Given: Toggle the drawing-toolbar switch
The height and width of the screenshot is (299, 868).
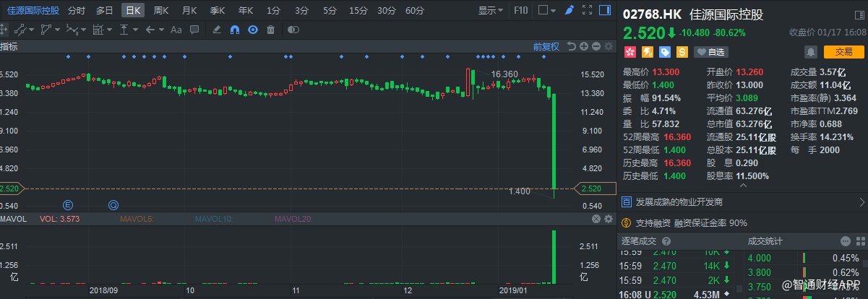Looking at the screenshot, I should [x=293, y=30].
